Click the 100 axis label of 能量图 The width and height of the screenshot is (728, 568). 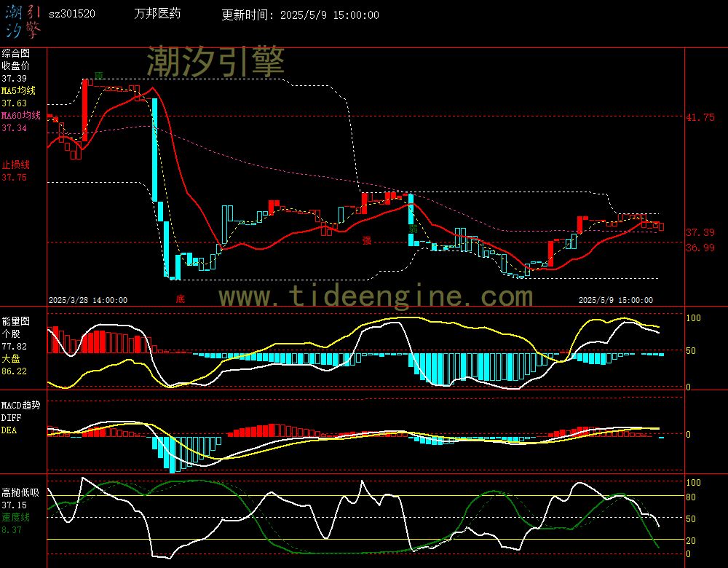coord(693,318)
